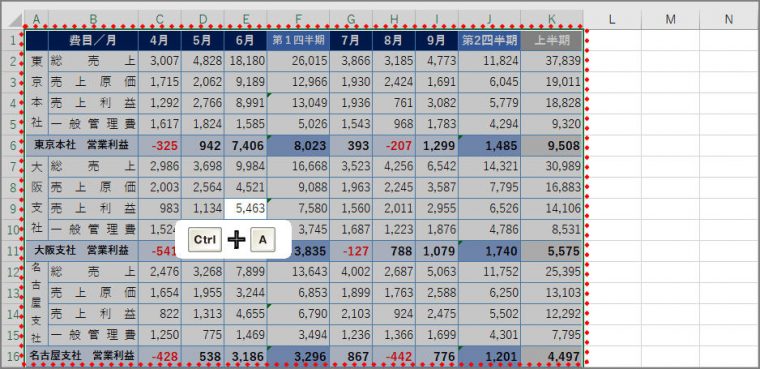Viewport: 760px width, 369px height.
Task: Select column F header
Action: coord(298,19)
